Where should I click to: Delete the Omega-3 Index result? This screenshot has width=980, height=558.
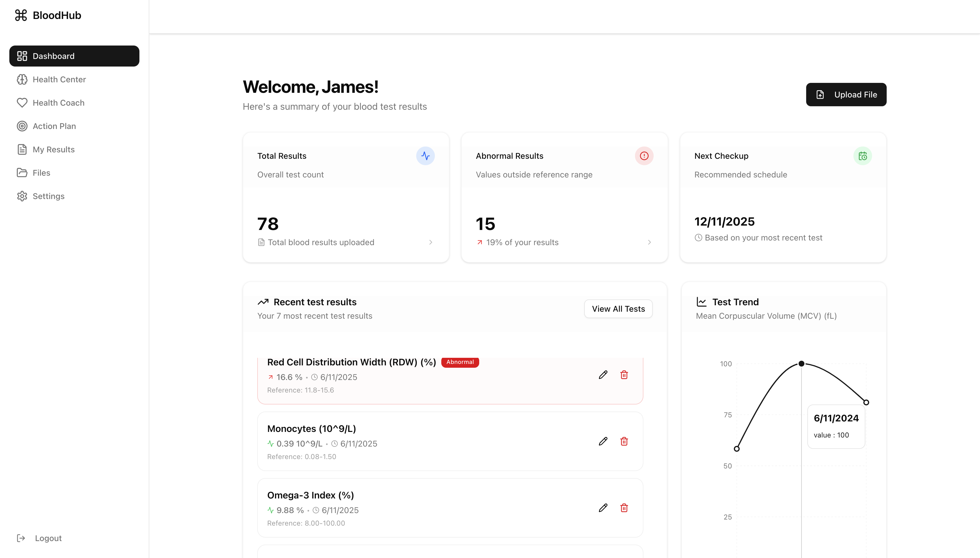624,508
